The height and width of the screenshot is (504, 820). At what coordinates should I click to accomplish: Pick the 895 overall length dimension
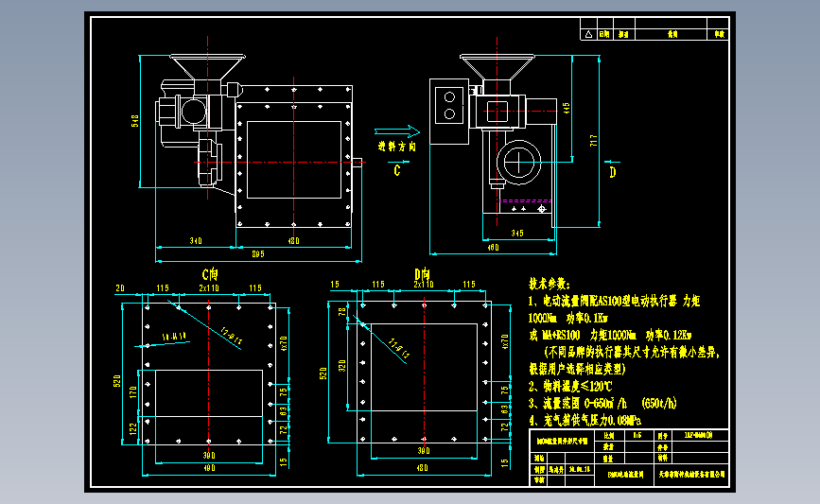tap(258, 254)
